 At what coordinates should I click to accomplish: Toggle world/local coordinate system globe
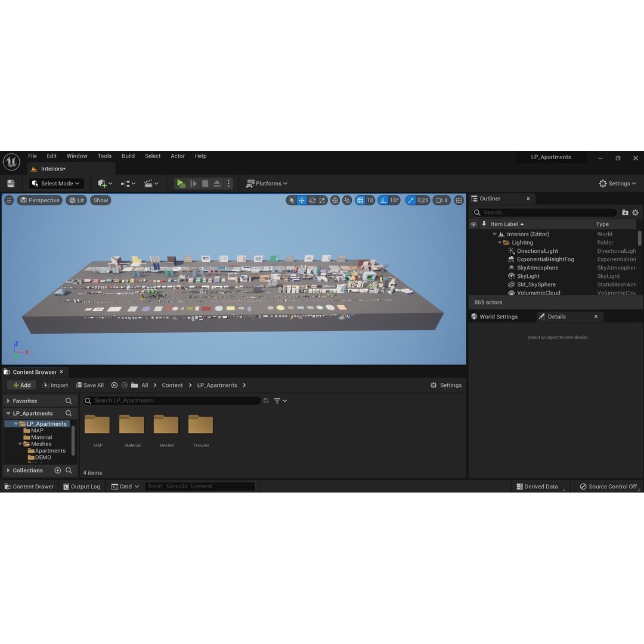pos(335,200)
